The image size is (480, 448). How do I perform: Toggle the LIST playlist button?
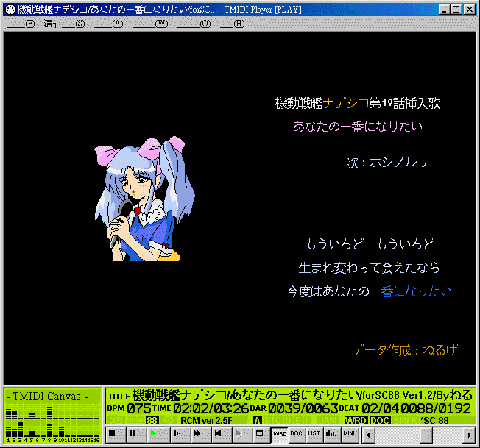point(314,435)
